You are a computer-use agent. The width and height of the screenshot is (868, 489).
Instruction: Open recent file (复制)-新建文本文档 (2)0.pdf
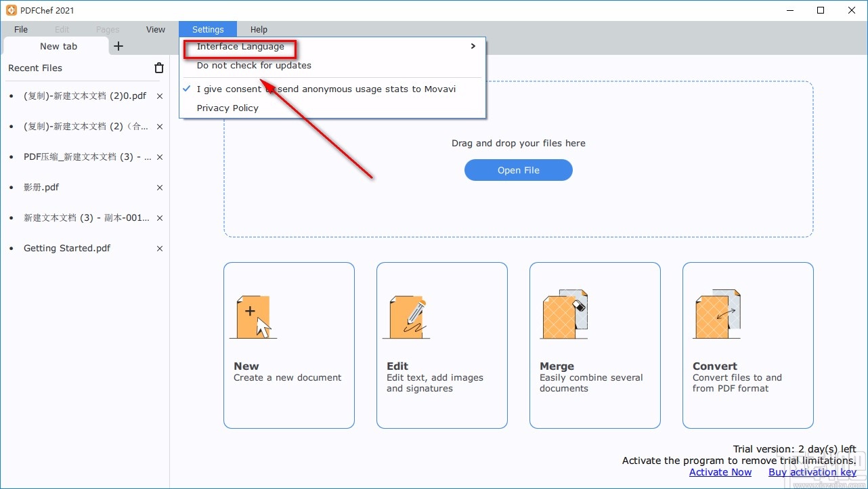pos(85,96)
